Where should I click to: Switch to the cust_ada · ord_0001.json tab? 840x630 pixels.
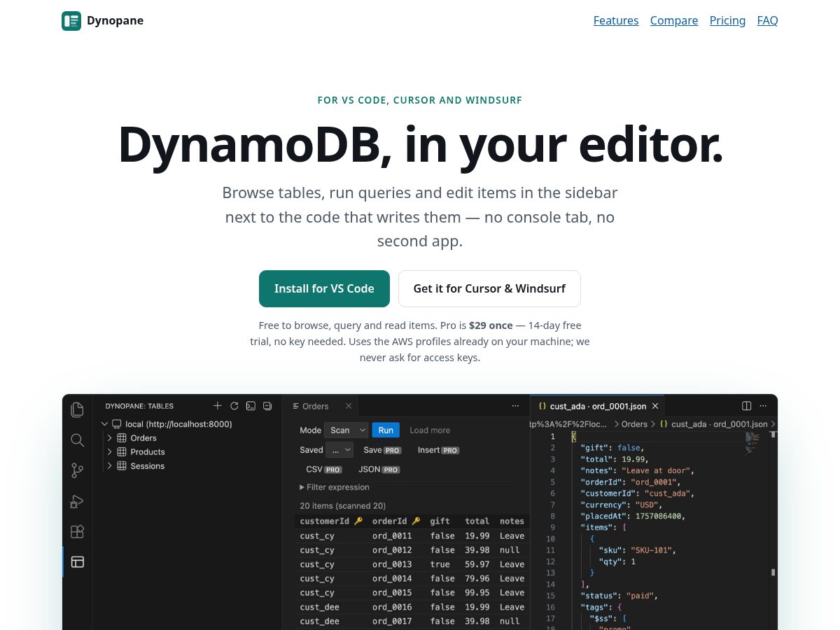pos(598,406)
